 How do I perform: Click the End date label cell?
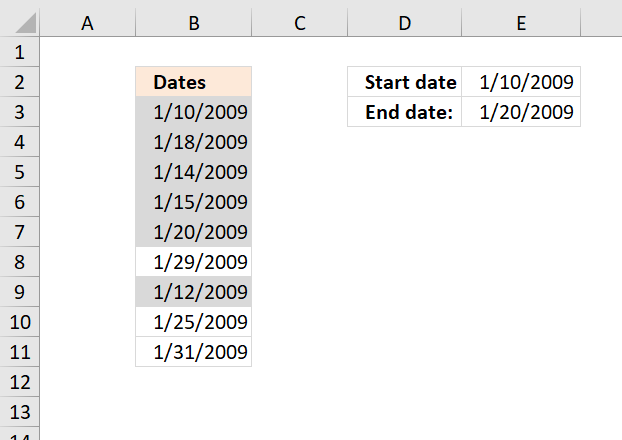405,112
